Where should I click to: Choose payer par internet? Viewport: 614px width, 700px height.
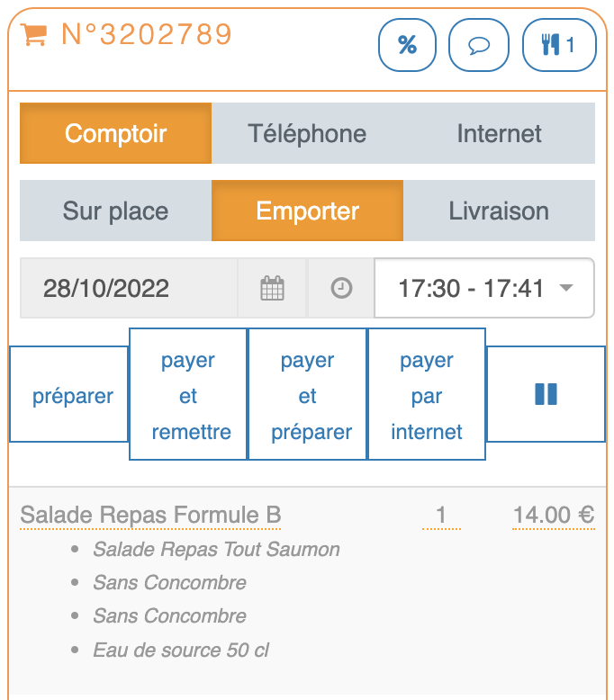coord(427,396)
